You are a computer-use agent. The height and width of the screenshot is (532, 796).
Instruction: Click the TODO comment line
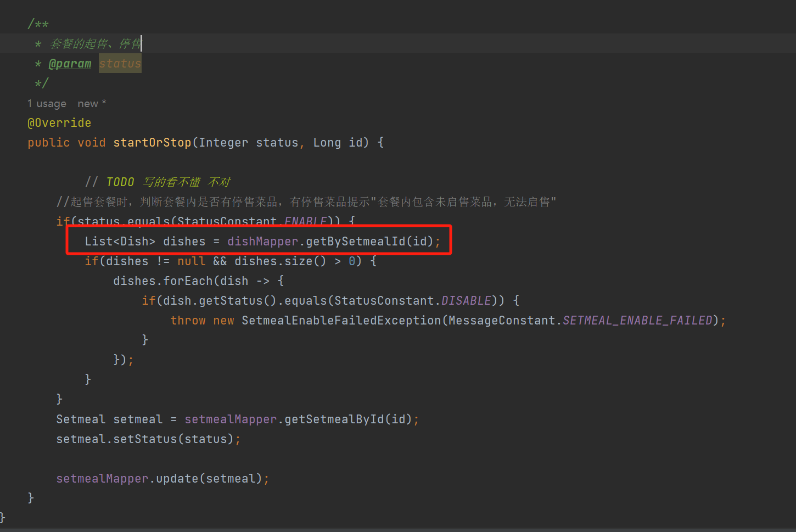pyautogui.click(x=158, y=182)
